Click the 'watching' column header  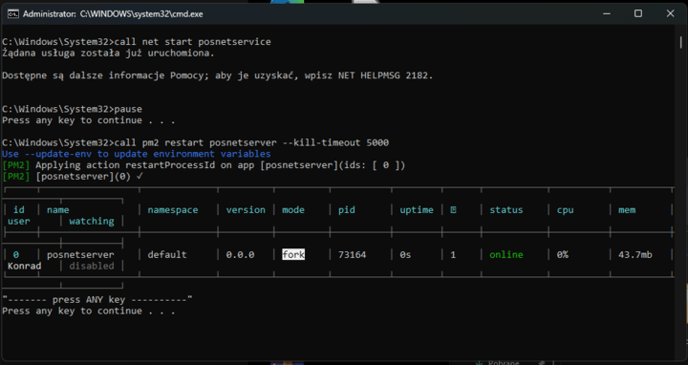tap(92, 221)
